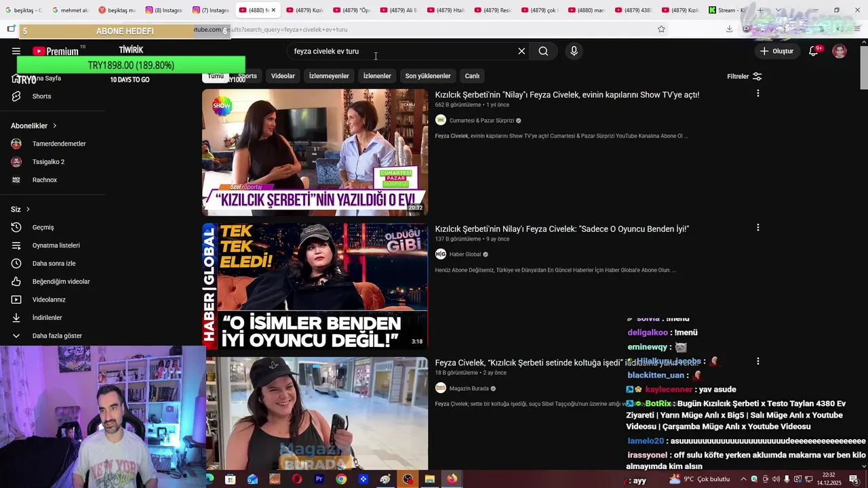Expand the Abonelikler section
868x488 pixels.
tap(34, 125)
